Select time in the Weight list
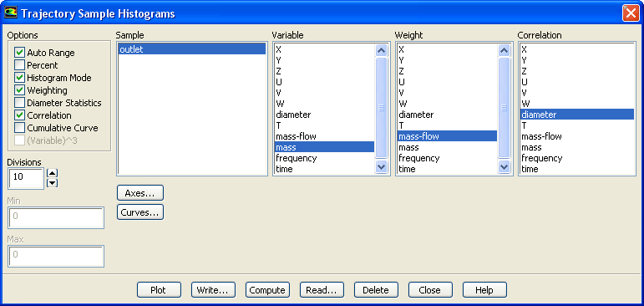This screenshot has width=644, height=306. pos(447,169)
